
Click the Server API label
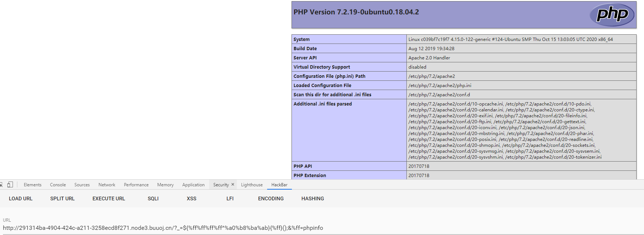coord(305,58)
